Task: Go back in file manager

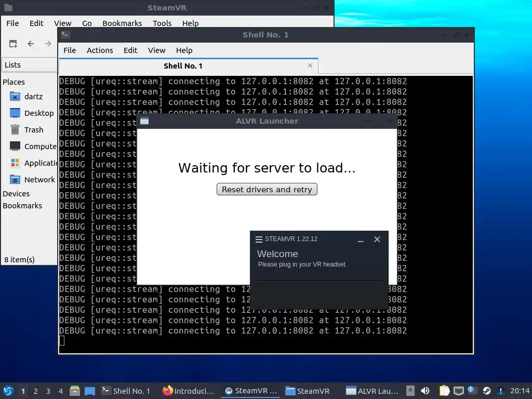Action: click(x=31, y=44)
